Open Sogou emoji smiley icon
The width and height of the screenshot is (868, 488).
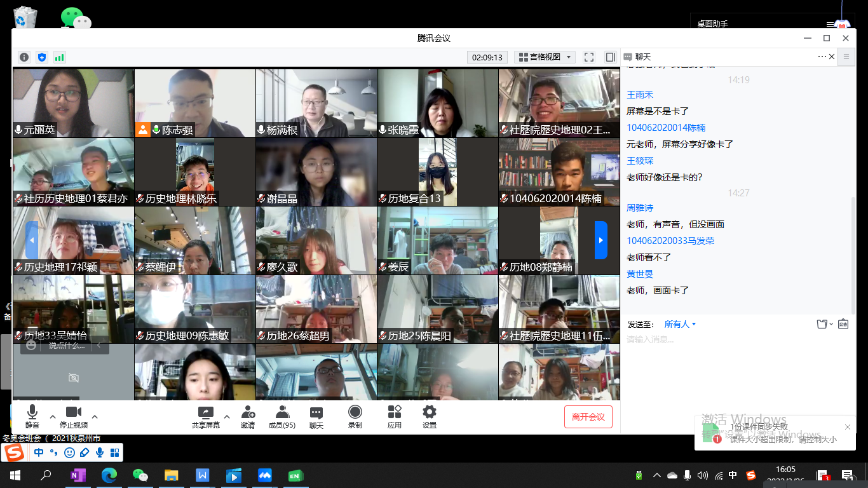[x=69, y=452]
